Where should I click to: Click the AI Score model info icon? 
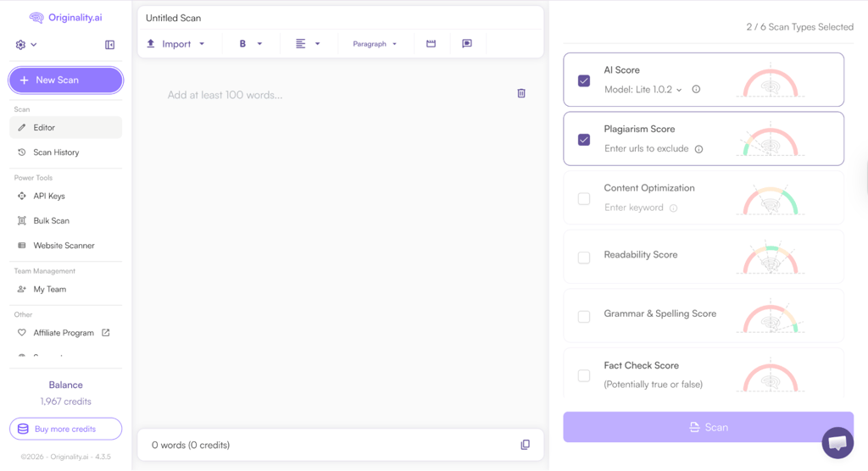(696, 89)
